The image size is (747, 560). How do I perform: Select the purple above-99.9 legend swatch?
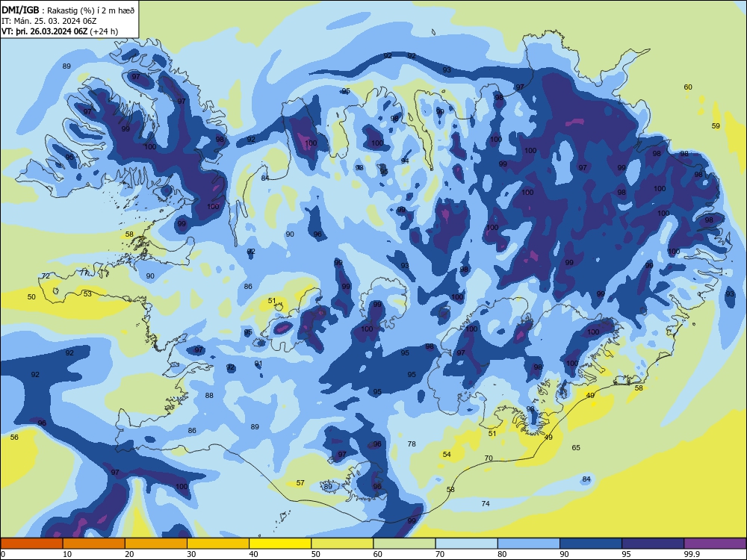716,544
